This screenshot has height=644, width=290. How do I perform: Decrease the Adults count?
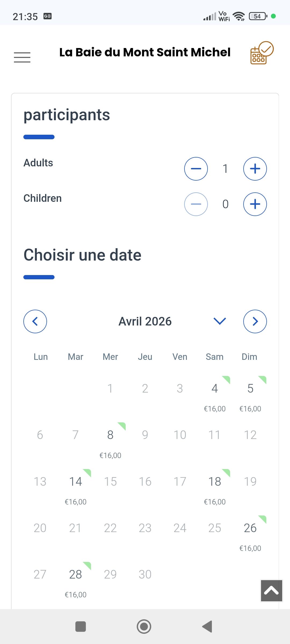[x=196, y=169]
